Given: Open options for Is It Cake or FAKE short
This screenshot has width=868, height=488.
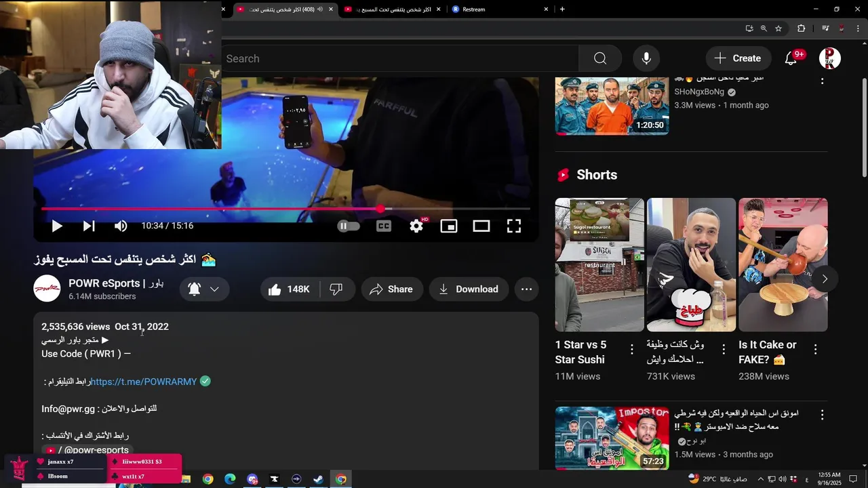Looking at the screenshot, I should click(815, 349).
